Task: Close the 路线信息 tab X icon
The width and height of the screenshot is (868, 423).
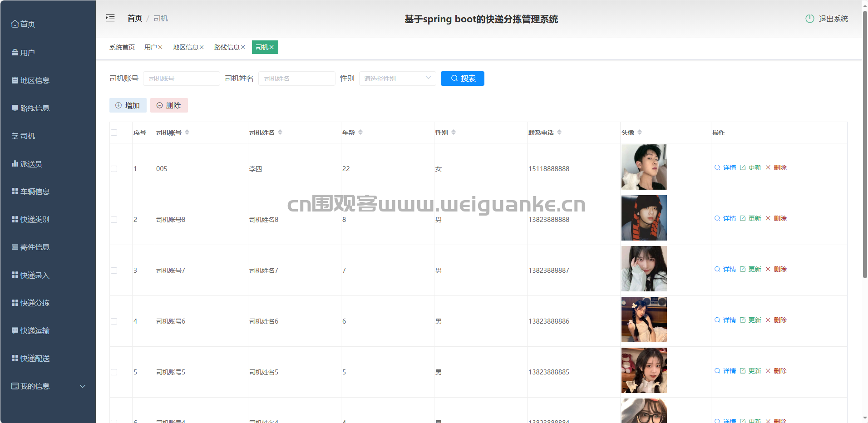Action: [x=243, y=47]
